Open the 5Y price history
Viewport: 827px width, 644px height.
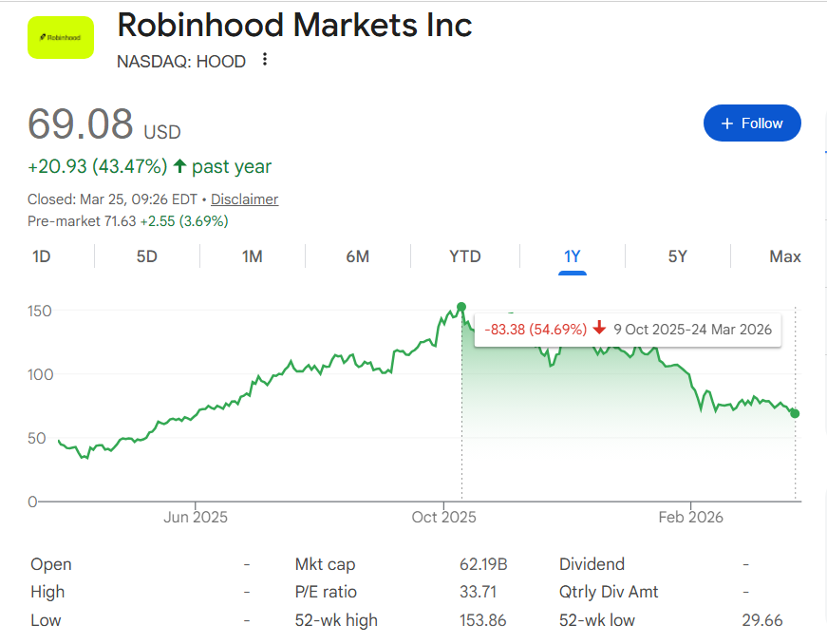coord(677,256)
